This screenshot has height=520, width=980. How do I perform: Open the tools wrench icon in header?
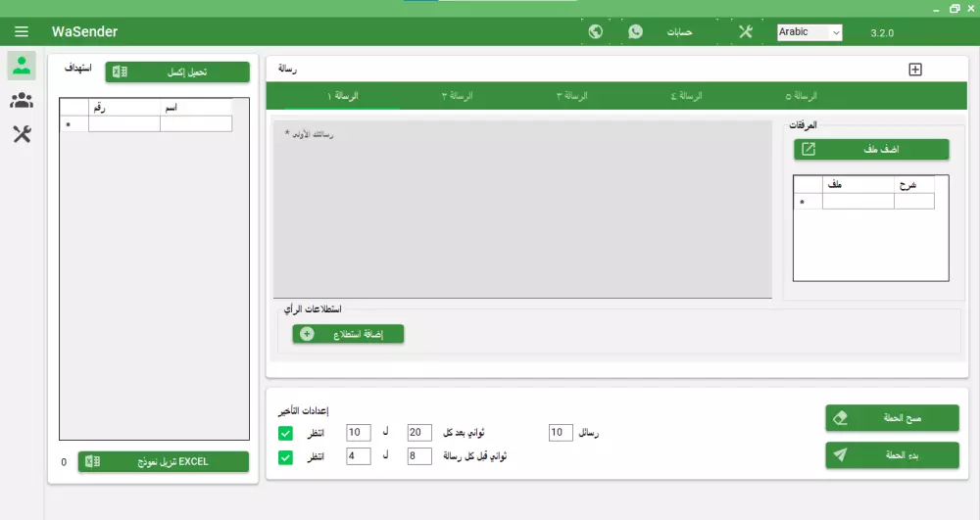point(746,31)
